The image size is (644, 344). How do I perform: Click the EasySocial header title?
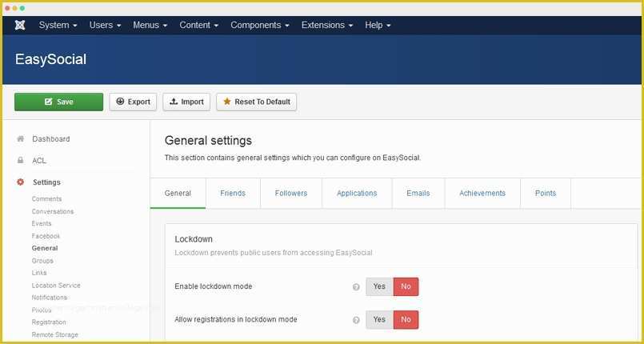click(51, 59)
